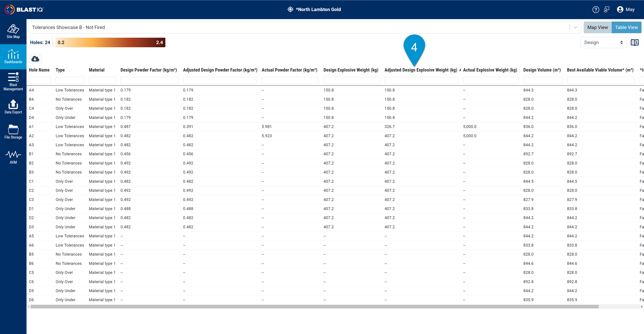Click the horizontal table scrollbar
Viewport: 644px width, 334px height.
pyautogui.click(x=314, y=307)
